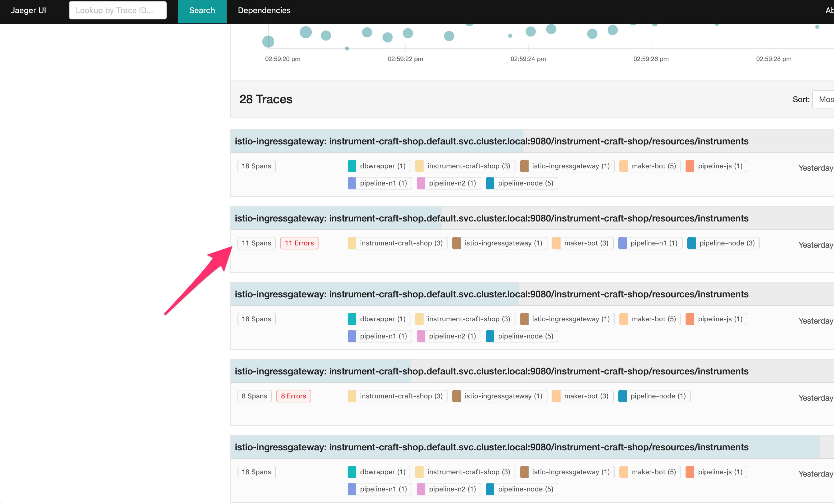Click teal dbwrapper swatch in first trace

click(x=352, y=166)
